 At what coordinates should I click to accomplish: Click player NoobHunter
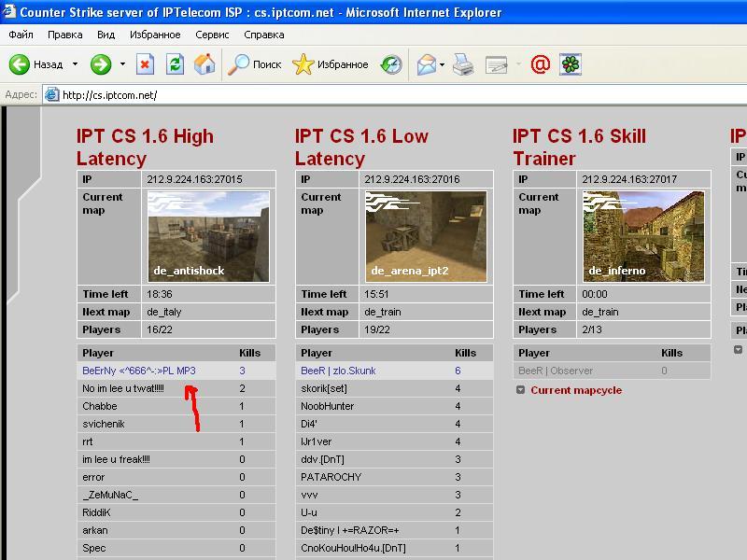pyautogui.click(x=328, y=406)
